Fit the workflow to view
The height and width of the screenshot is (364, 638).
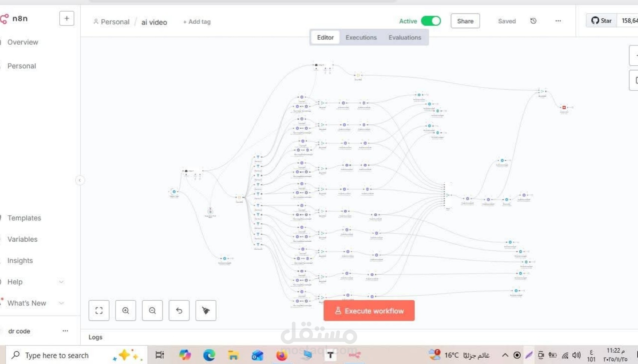coord(99,310)
